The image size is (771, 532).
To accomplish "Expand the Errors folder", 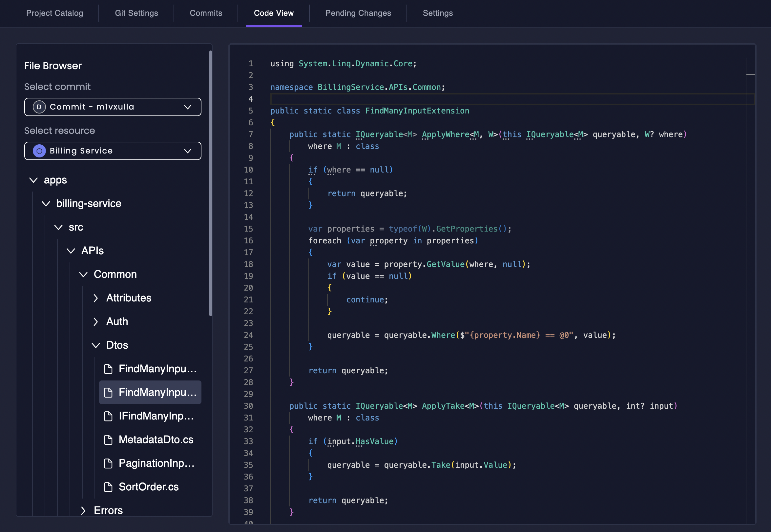I will pyautogui.click(x=83, y=511).
